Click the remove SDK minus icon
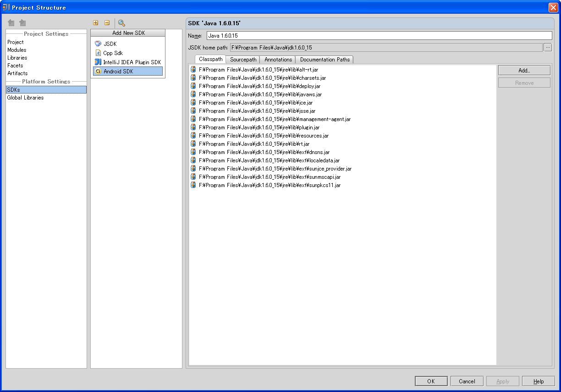561x392 pixels. tap(107, 23)
